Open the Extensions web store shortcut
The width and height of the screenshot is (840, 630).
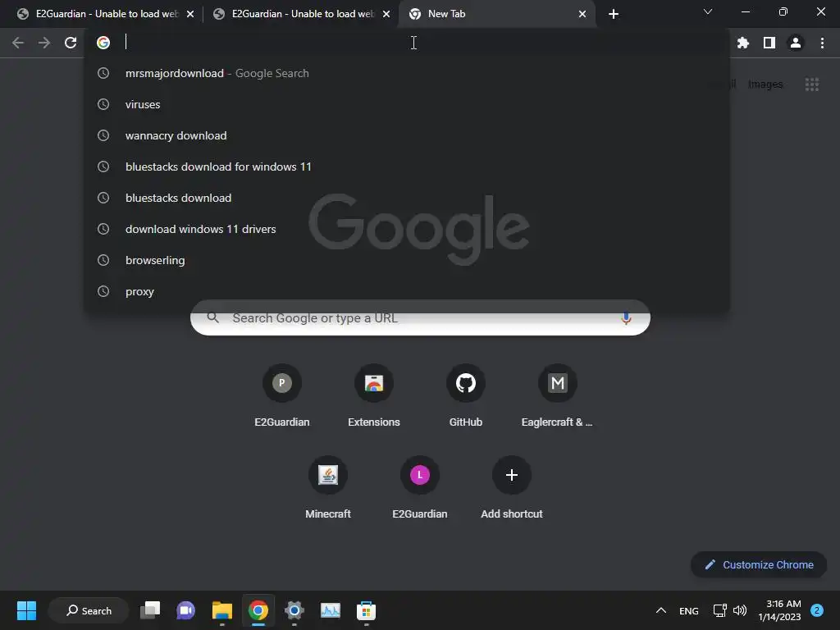(x=374, y=397)
